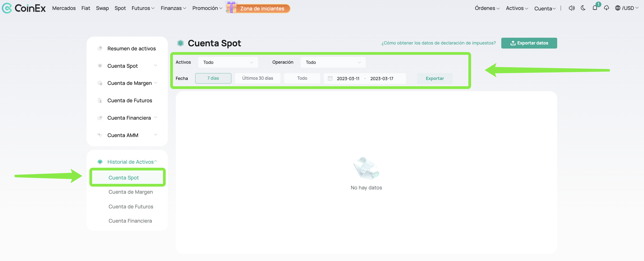Select the 7 días date filter

(x=213, y=78)
